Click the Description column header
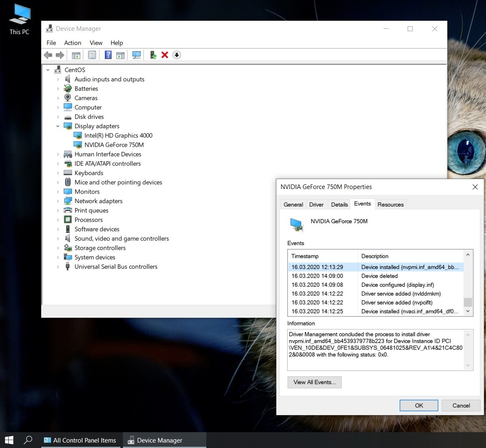The height and width of the screenshot is (448, 486). [411, 256]
